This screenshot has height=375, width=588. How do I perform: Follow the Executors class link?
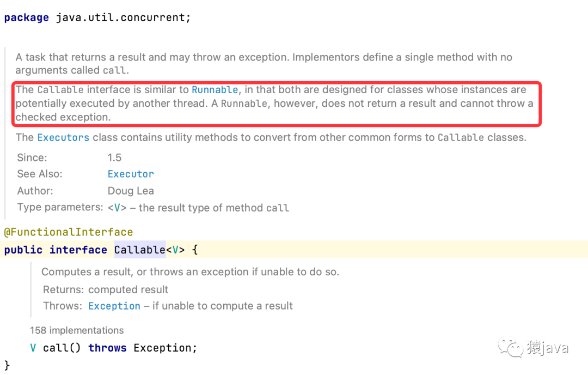63,138
